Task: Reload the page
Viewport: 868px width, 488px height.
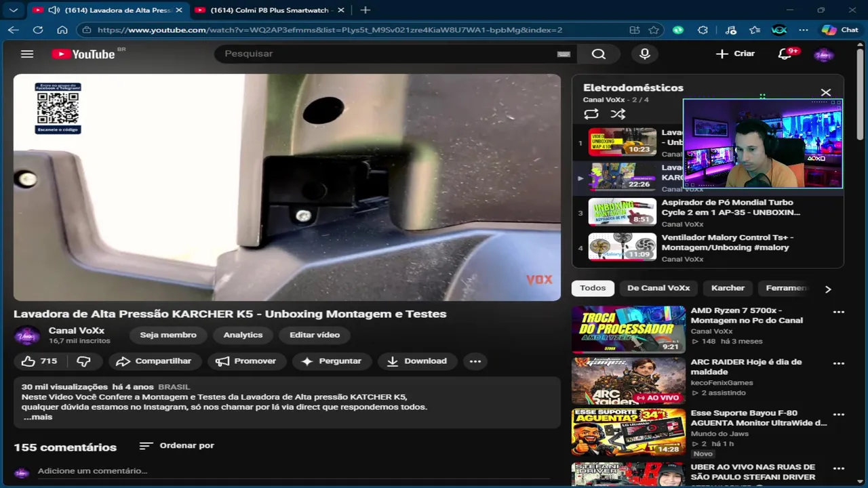Action: click(38, 30)
